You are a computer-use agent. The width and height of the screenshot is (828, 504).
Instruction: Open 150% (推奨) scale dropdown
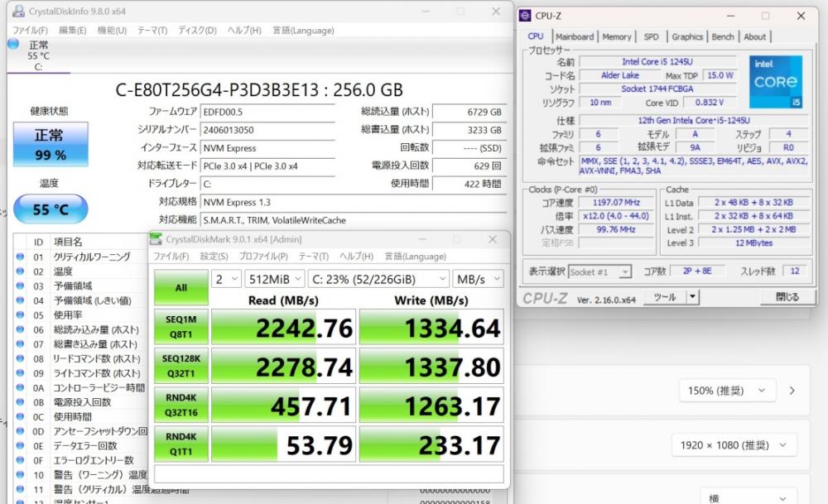(x=727, y=391)
